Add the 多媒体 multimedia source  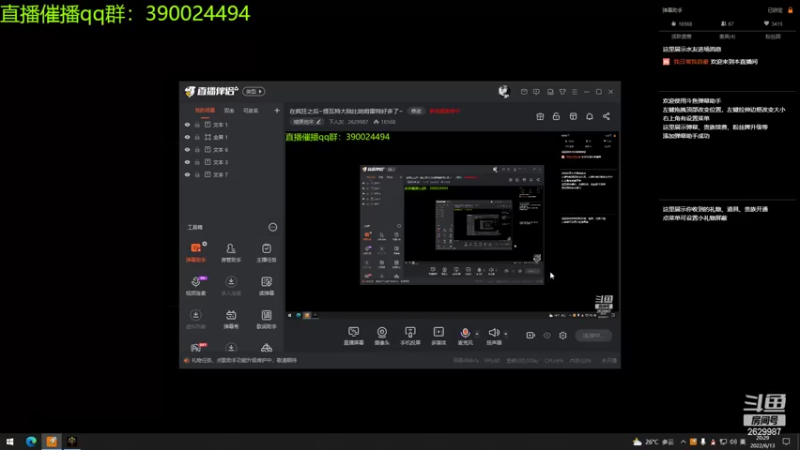[439, 336]
